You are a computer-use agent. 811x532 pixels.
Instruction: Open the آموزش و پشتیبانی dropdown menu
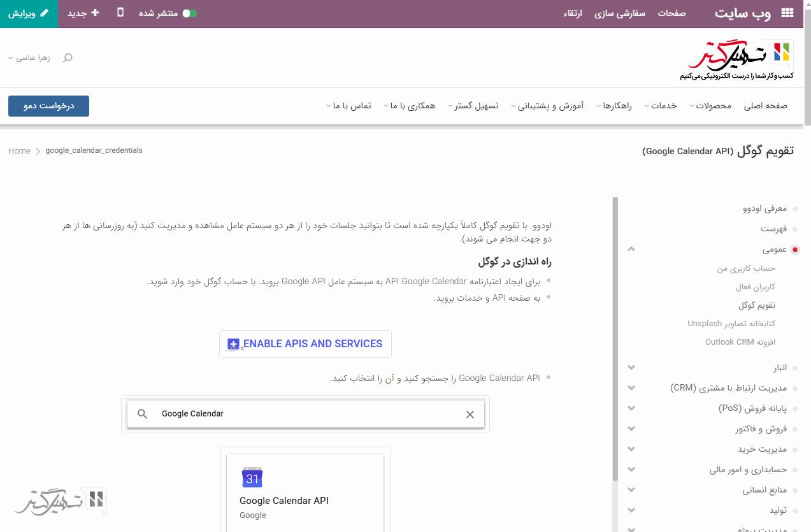point(547,106)
